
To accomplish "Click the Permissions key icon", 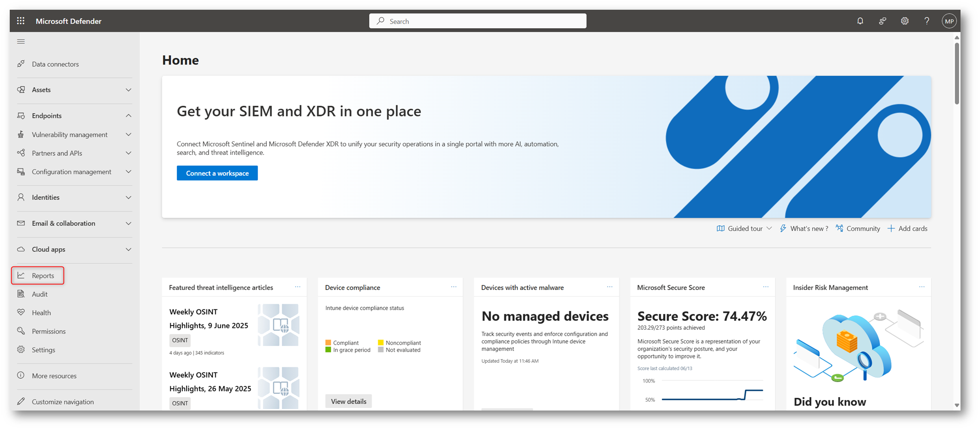I will (21, 331).
